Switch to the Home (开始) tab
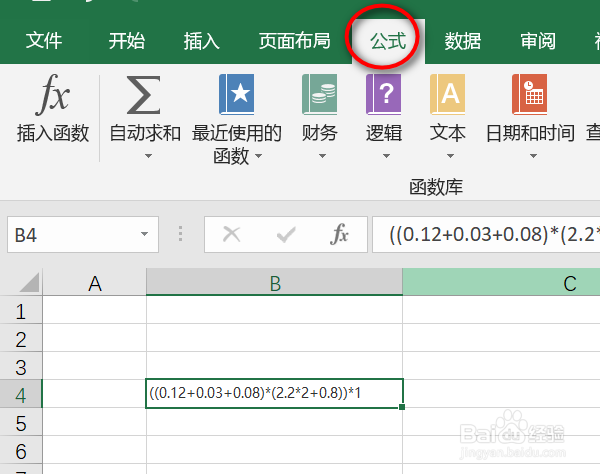 (x=127, y=41)
